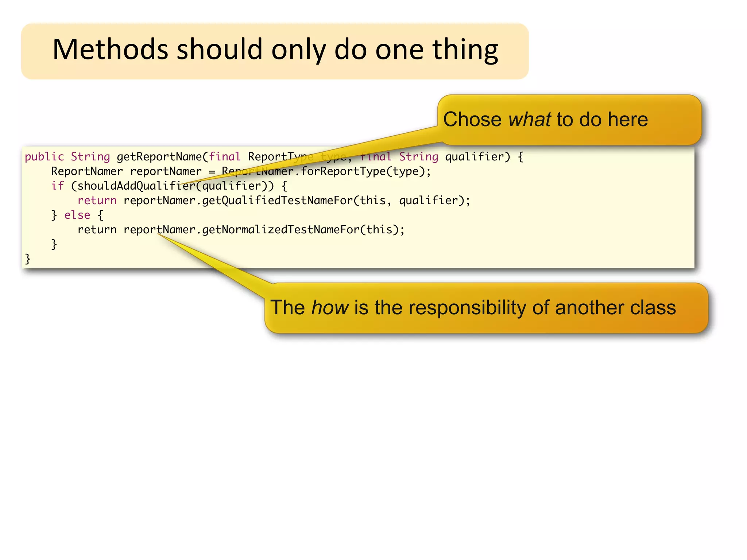Click the black 'return' in the else block
Screen dimensions: 747x560
point(97,230)
